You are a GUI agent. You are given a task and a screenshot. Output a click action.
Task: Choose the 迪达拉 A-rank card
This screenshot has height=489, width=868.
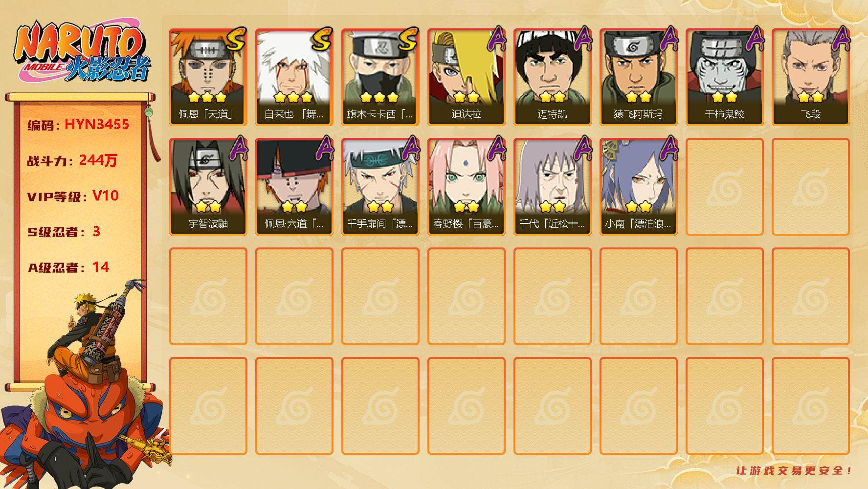point(466,77)
